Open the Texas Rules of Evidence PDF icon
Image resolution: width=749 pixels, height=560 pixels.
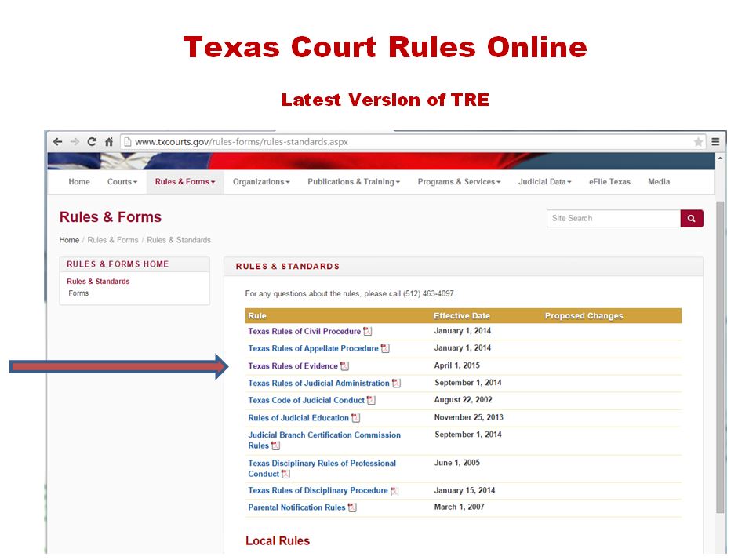[345, 365]
